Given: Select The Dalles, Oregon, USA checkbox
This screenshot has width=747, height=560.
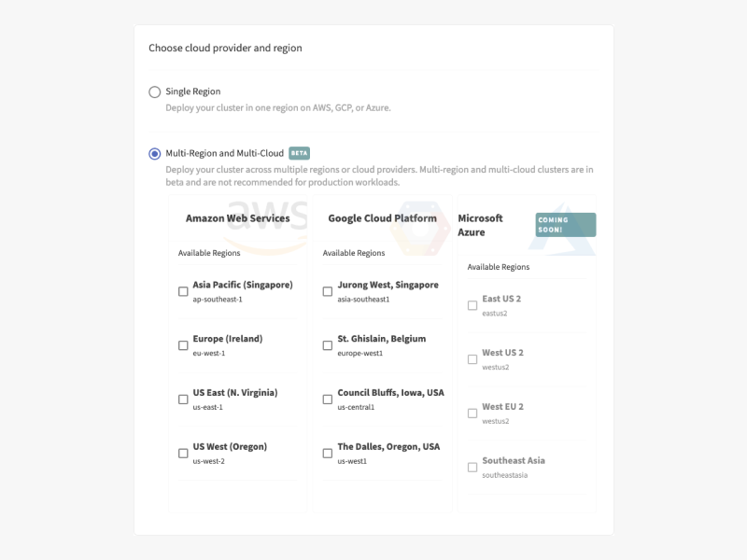Looking at the screenshot, I should pos(328,454).
